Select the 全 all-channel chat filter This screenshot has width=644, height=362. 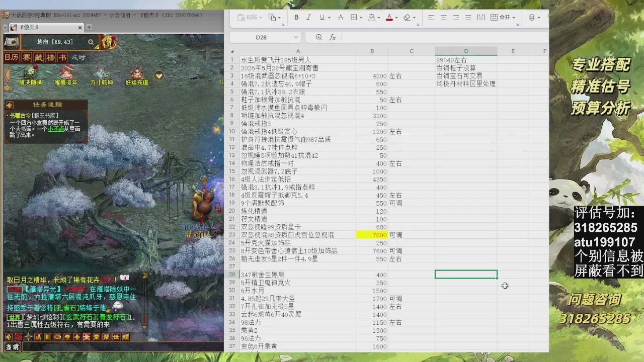pyautogui.click(x=87, y=337)
